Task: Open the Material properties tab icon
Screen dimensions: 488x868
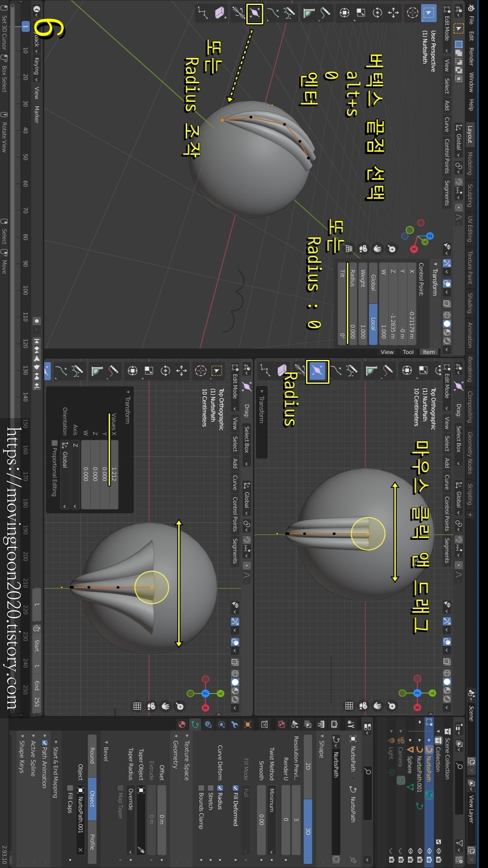Action: click(x=182, y=724)
